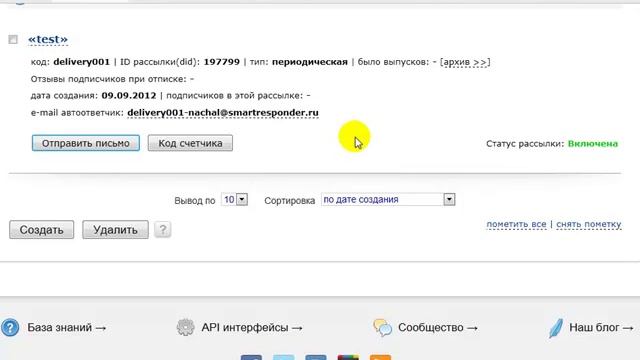Screen dimensions: 640x360
Task: Click the mailing type периодическая
Action: pyautogui.click(x=310, y=62)
